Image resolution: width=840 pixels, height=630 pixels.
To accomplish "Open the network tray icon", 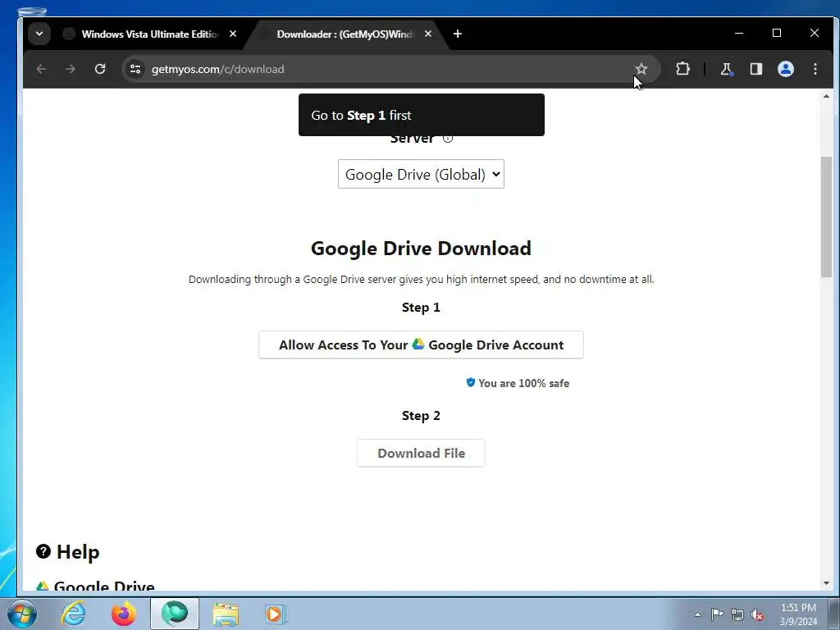I will coord(737,614).
